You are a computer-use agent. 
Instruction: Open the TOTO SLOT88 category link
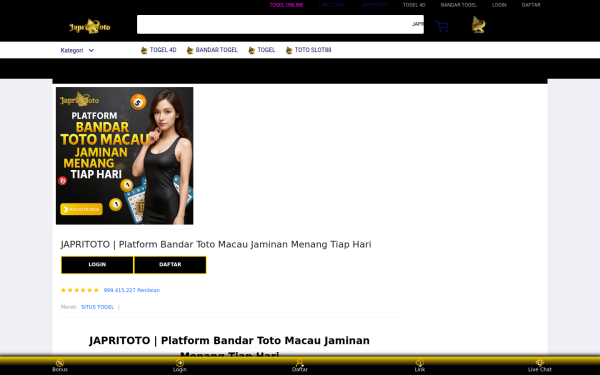pos(313,50)
